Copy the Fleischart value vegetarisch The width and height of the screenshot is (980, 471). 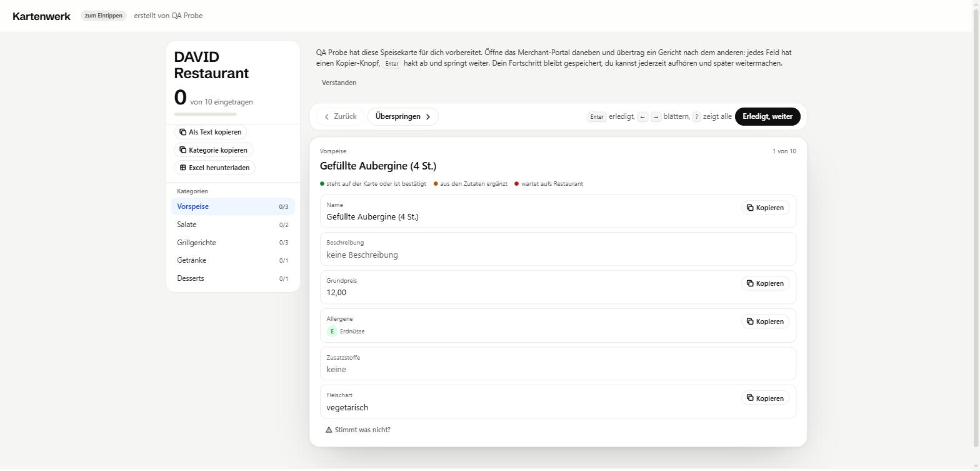(x=765, y=398)
